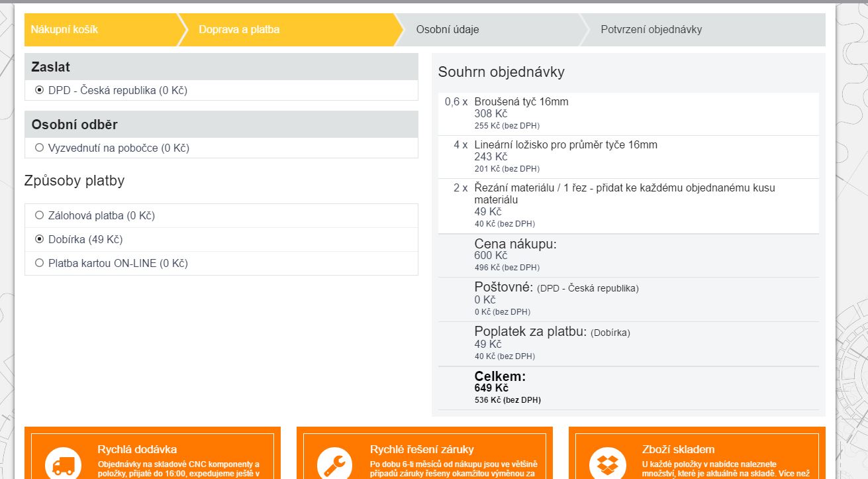The height and width of the screenshot is (479, 868).
Task: Choose Platba kartou ON-LINE payment
Action: click(40, 263)
